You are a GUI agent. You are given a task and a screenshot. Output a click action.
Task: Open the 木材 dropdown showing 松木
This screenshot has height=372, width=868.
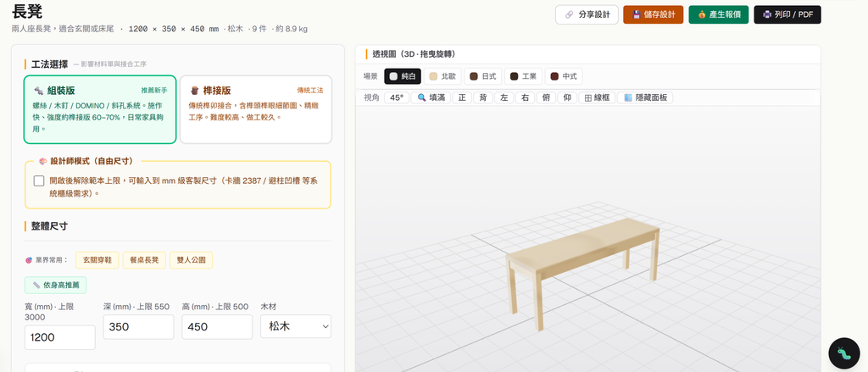296,326
